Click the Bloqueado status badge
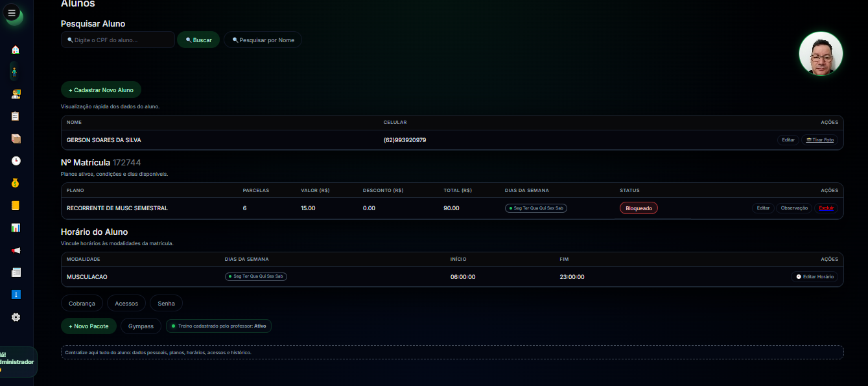This screenshot has height=386, width=868. [x=639, y=208]
